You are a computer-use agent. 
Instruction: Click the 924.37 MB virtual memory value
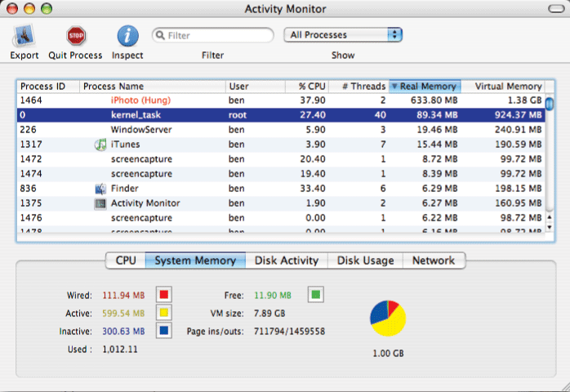point(518,115)
